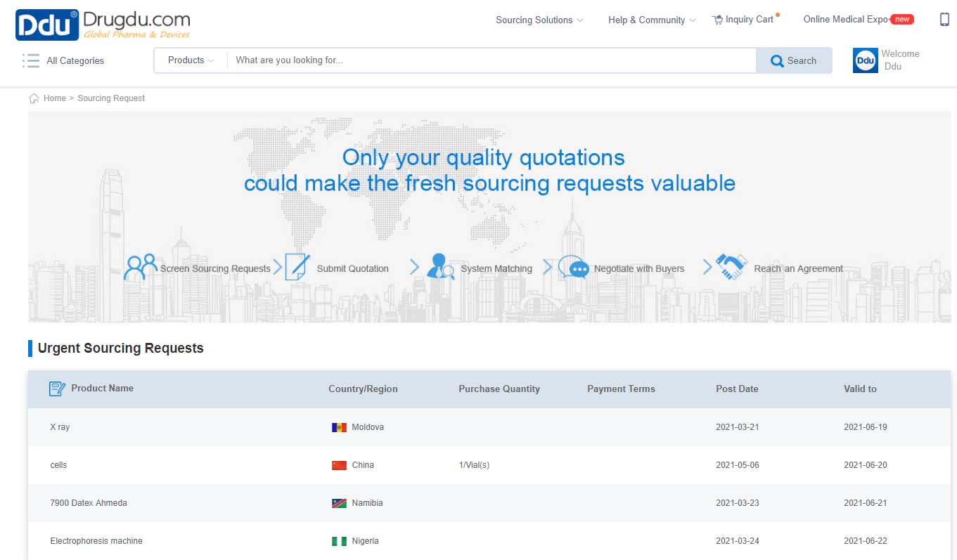Click the Submit Quotation pencil icon
The image size is (957, 560).
coord(297,268)
